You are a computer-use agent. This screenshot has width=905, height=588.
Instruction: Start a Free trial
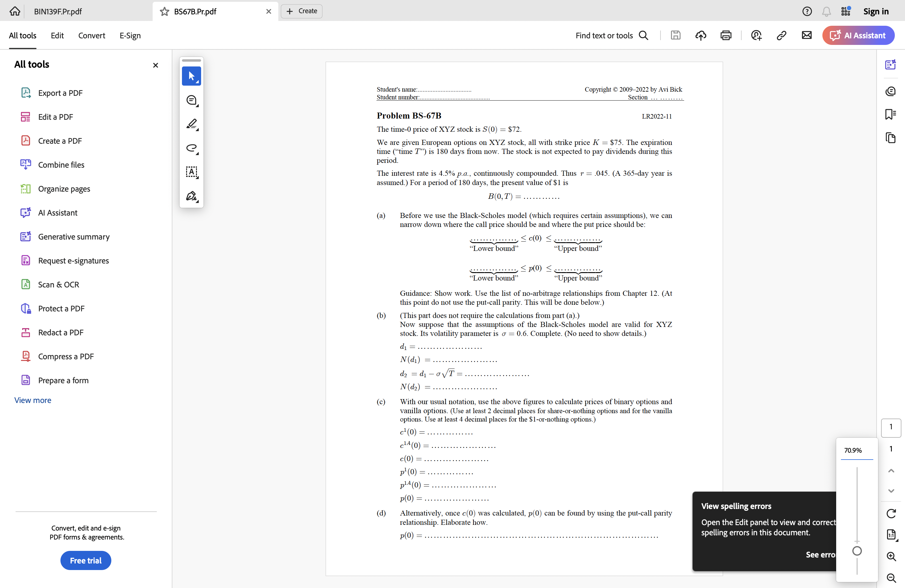[x=86, y=560]
